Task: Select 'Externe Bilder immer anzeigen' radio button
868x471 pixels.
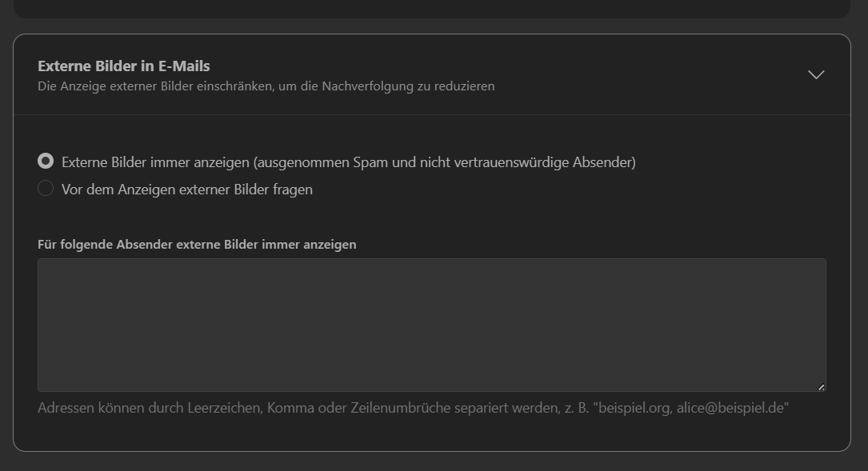Action: click(x=46, y=161)
